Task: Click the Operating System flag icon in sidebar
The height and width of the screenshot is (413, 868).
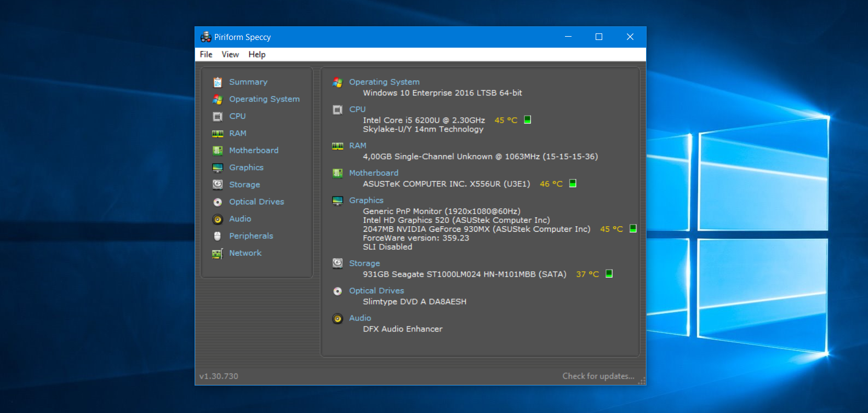Action: (x=218, y=99)
